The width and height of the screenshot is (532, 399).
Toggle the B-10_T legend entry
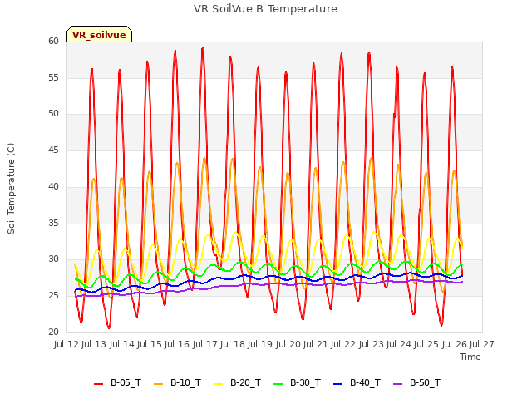pos(177,382)
